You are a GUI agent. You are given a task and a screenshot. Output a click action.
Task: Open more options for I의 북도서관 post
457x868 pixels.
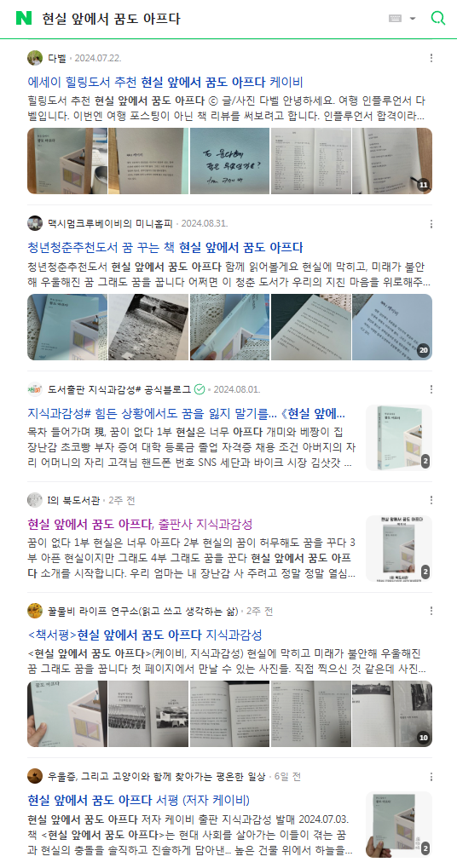click(x=431, y=500)
